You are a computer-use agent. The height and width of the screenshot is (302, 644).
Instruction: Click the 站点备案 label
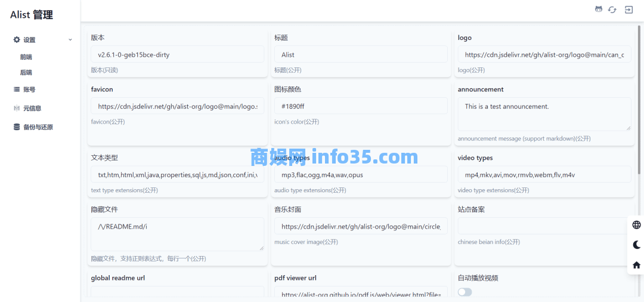pos(472,209)
